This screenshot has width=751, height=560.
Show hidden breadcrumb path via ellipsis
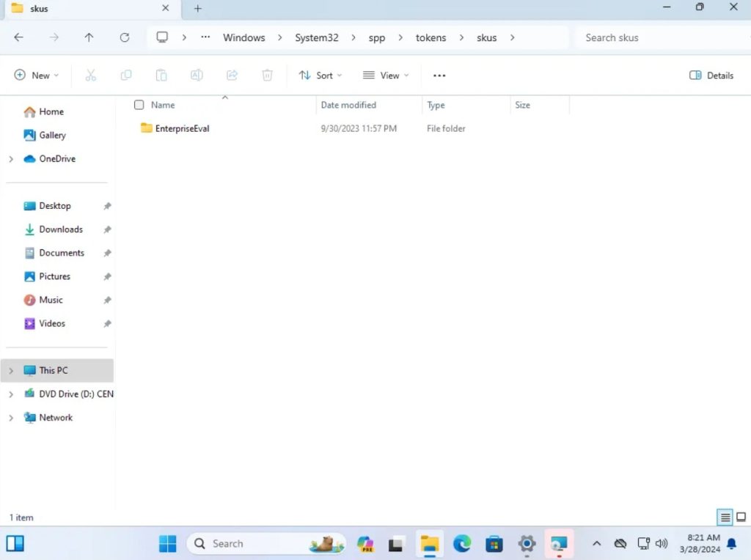(205, 37)
